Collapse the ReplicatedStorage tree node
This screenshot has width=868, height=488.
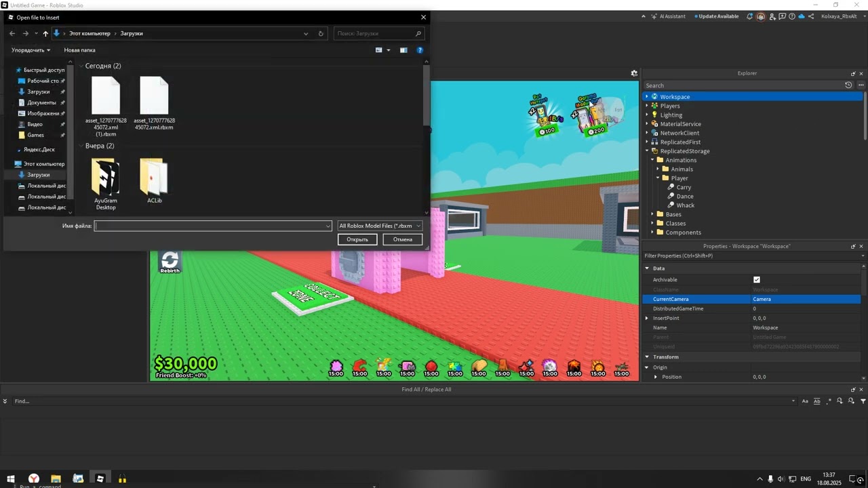click(x=647, y=151)
